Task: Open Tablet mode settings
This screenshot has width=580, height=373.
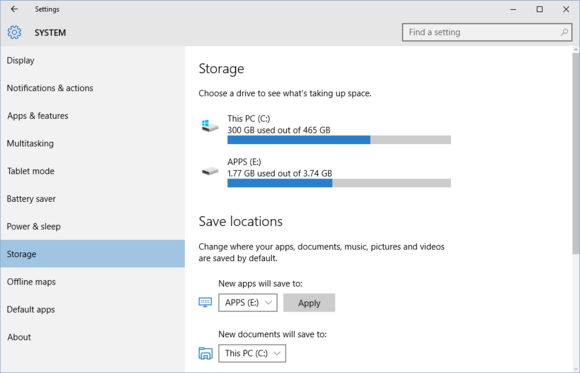Action: pyautogui.click(x=92, y=171)
